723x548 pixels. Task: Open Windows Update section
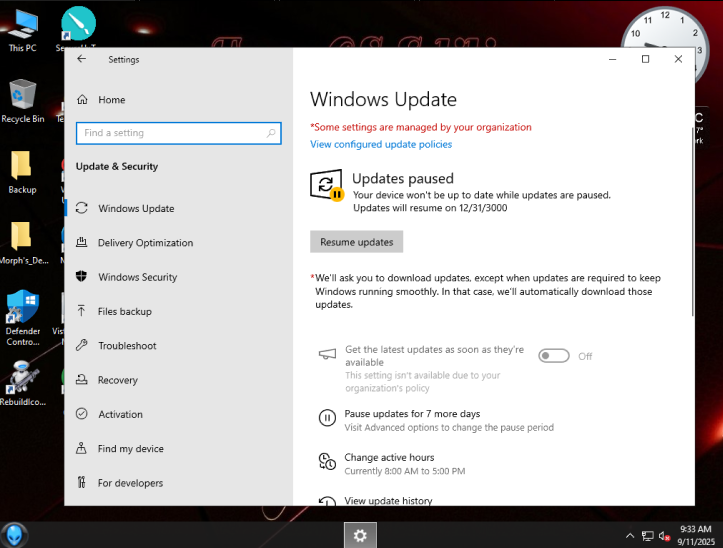tap(178, 208)
